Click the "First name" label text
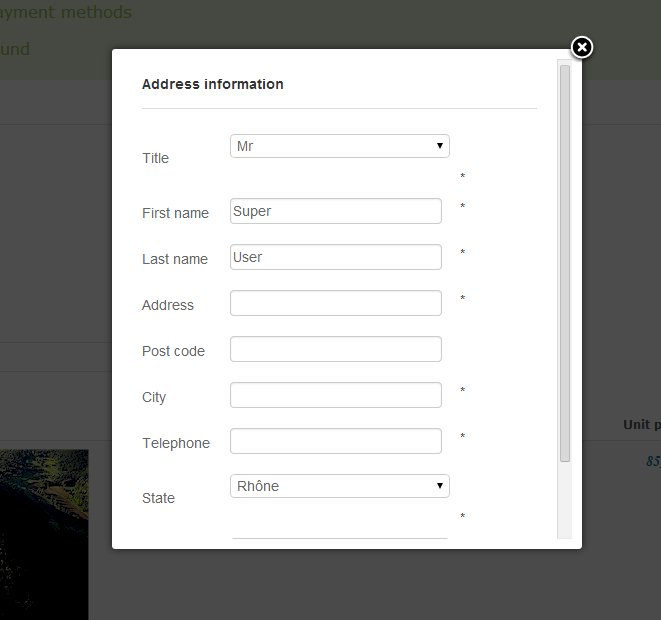 (175, 213)
